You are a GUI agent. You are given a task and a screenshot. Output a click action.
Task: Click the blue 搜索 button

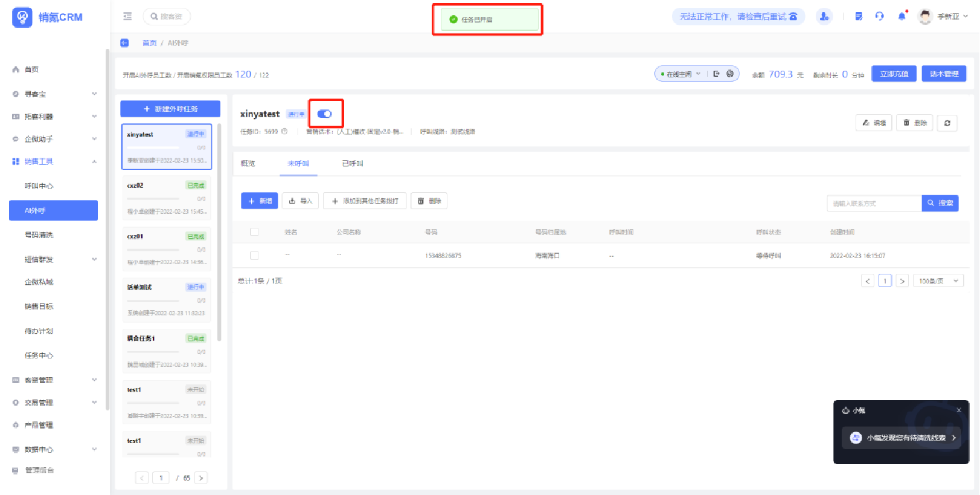(940, 203)
